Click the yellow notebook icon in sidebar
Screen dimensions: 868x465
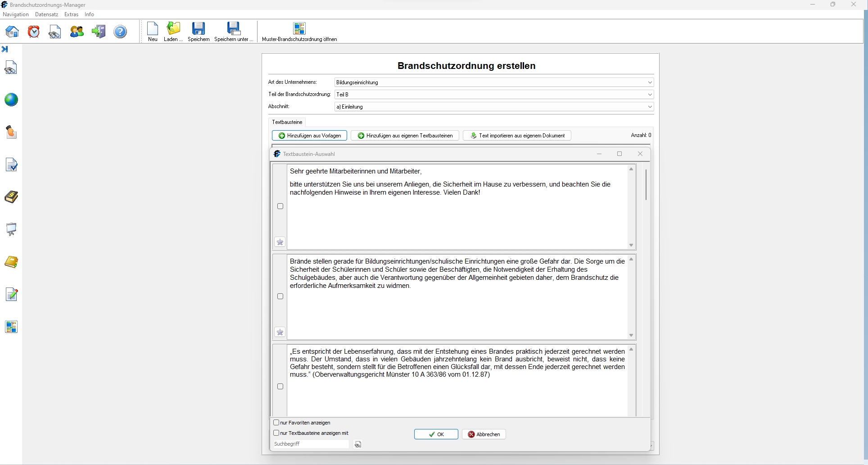point(11,262)
